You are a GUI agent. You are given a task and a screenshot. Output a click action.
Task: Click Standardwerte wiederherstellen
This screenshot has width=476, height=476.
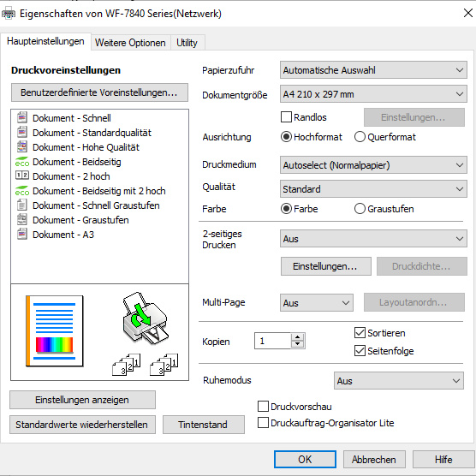82,425
